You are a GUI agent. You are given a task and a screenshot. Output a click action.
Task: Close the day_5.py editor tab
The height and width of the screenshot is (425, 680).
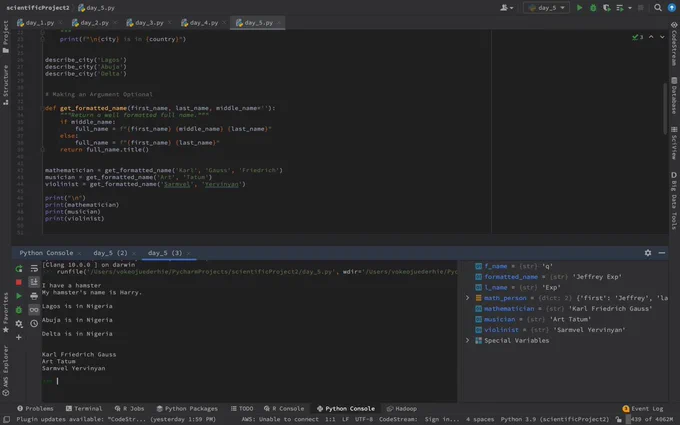click(280, 23)
